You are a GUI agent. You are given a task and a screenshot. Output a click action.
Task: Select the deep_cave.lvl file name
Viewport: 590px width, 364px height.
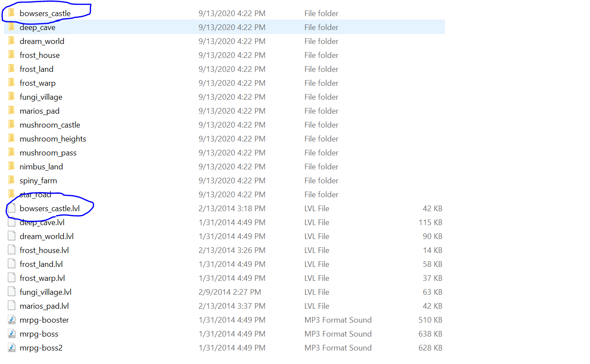click(x=42, y=222)
